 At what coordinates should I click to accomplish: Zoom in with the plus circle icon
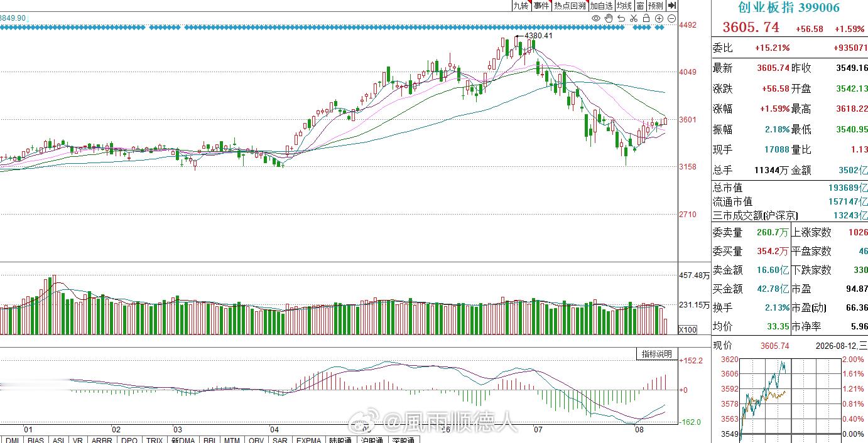pyautogui.click(x=659, y=18)
